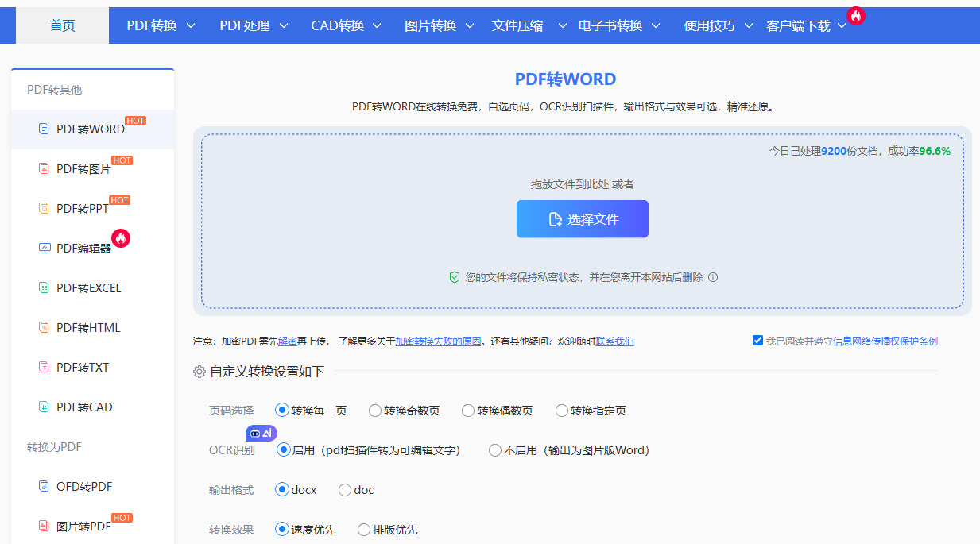Choose 排版优先 conversion effect
Screen dimensions: 980x544
point(364,530)
